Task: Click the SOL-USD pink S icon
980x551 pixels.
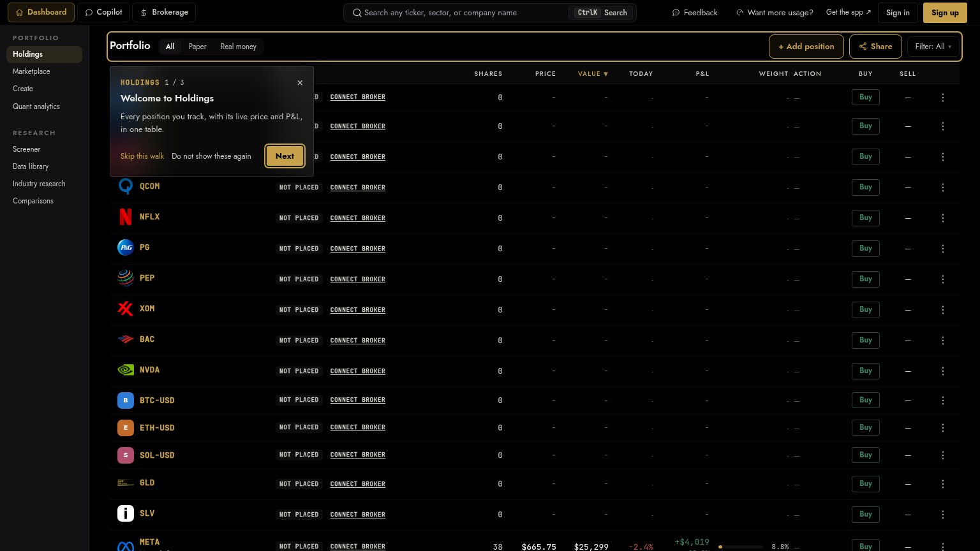Action: pyautogui.click(x=126, y=455)
